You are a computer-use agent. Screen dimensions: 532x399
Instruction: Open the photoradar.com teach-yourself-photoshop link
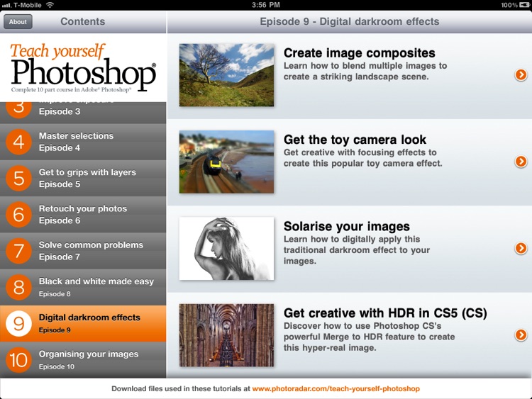[336, 389]
